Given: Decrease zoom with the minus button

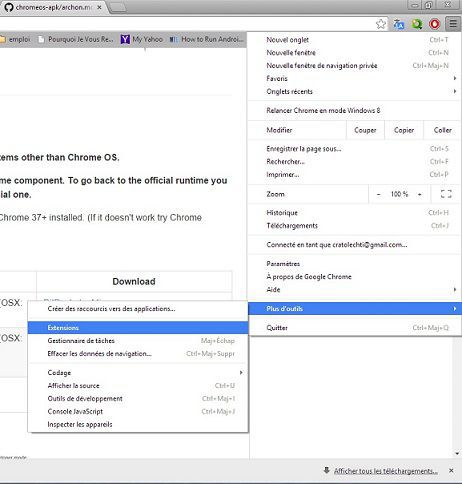Looking at the screenshot, I should 378,194.
